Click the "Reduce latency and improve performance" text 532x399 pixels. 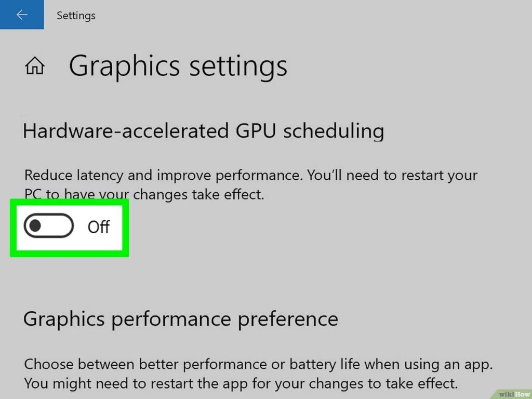162,175
